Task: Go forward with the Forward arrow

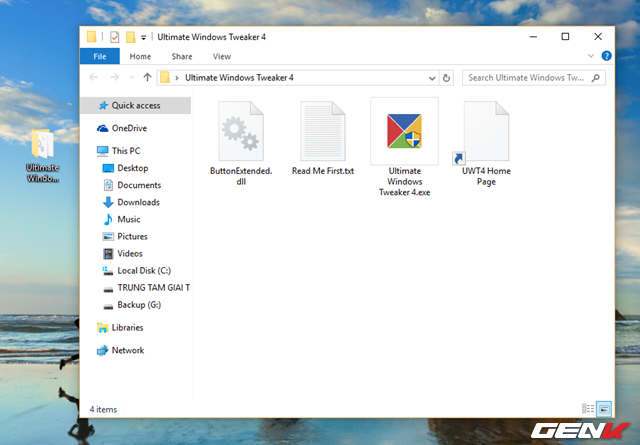Action: pyautogui.click(x=114, y=77)
